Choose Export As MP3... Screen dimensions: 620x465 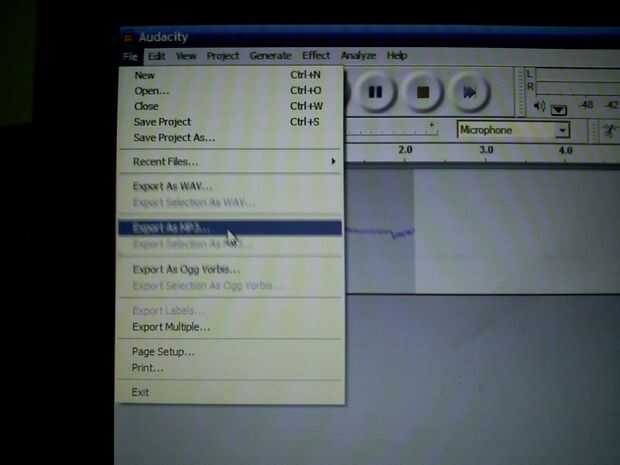tap(230, 228)
